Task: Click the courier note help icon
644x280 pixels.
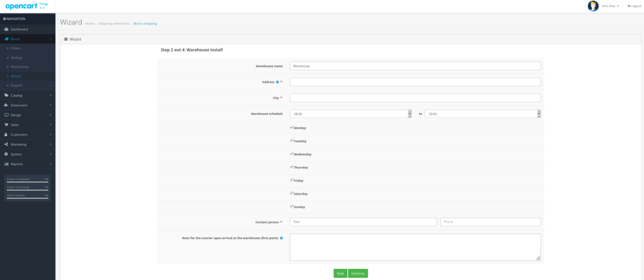Action: click(x=280, y=238)
